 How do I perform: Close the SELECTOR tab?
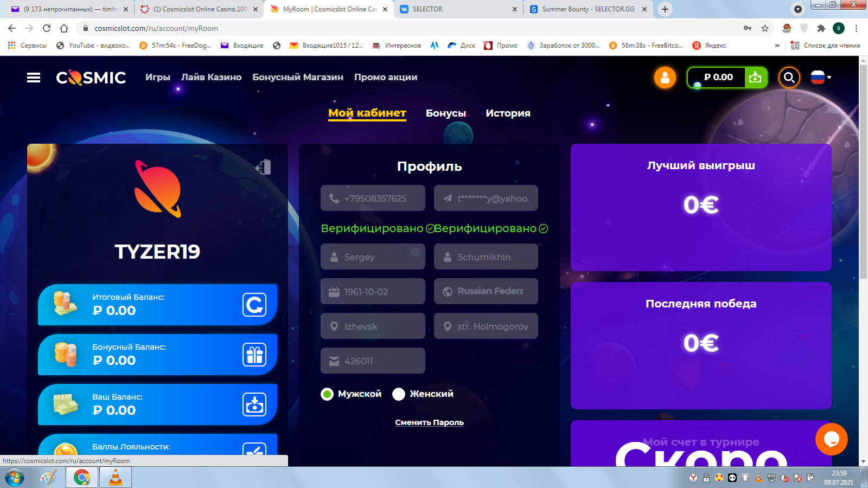coord(515,9)
